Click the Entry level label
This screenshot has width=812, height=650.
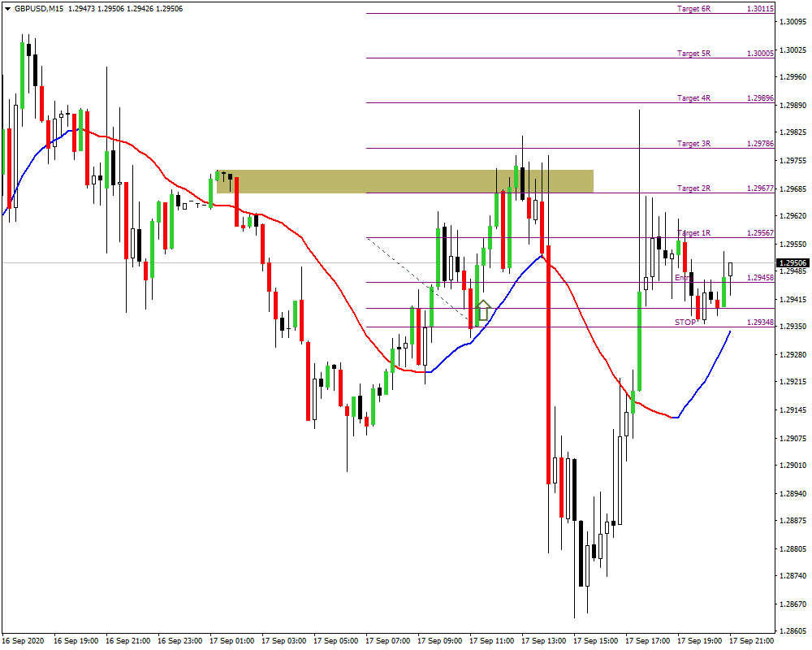(x=684, y=278)
